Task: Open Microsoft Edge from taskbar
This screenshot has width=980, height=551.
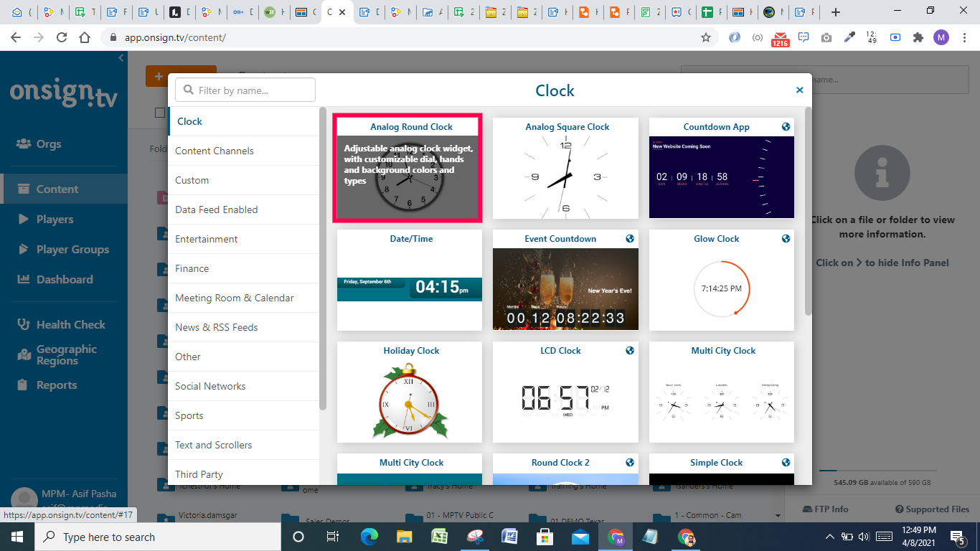Action: click(369, 537)
